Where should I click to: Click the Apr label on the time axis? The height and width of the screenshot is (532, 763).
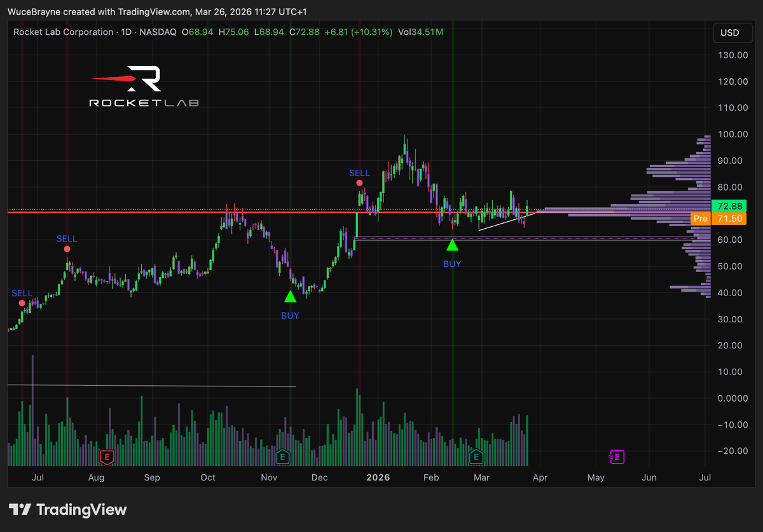[x=540, y=477]
